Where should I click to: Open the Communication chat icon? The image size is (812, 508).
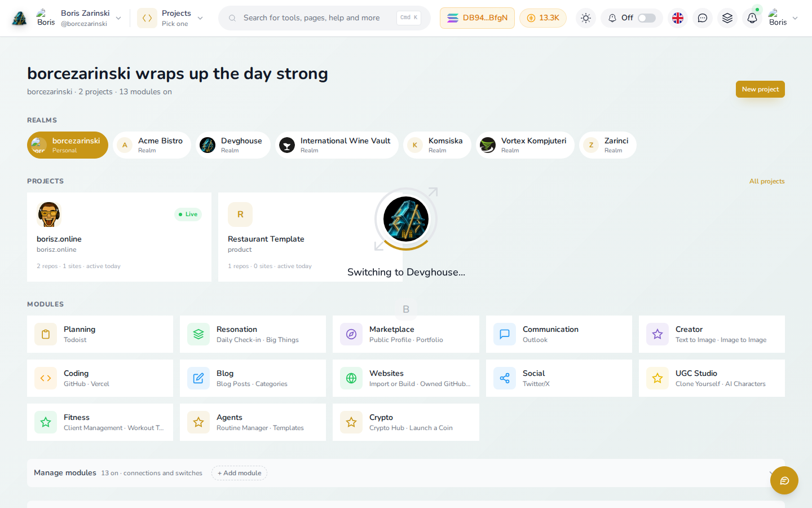point(505,334)
